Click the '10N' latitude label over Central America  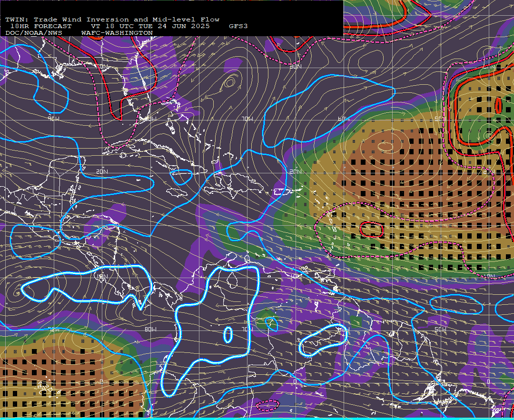(x=102, y=276)
